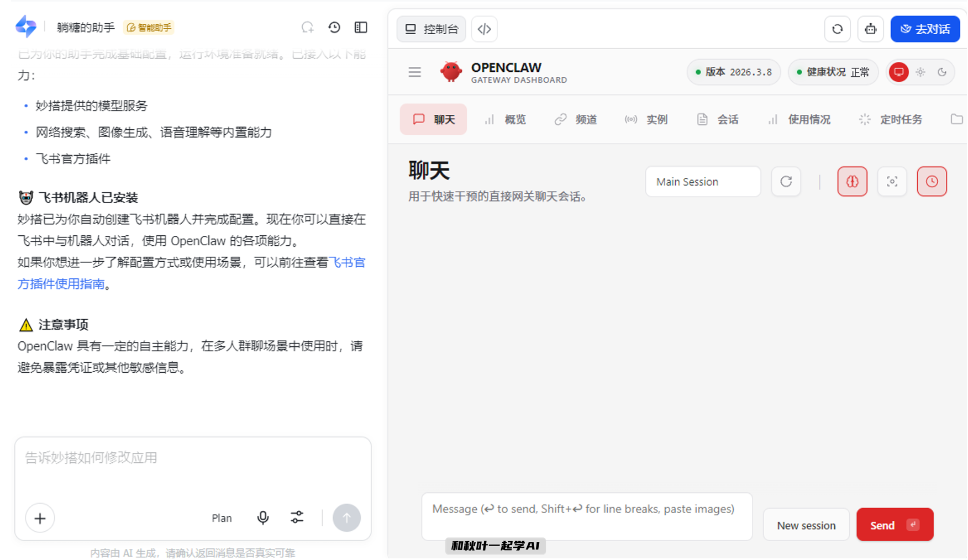Click the 版本 2026.3.8 status pill
The width and height of the screenshot is (968, 560).
click(x=733, y=72)
